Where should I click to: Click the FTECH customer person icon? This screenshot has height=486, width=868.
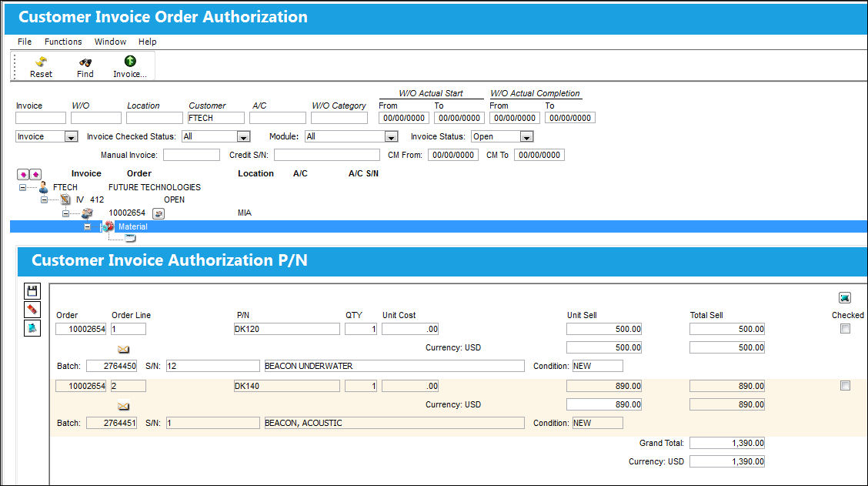44,187
